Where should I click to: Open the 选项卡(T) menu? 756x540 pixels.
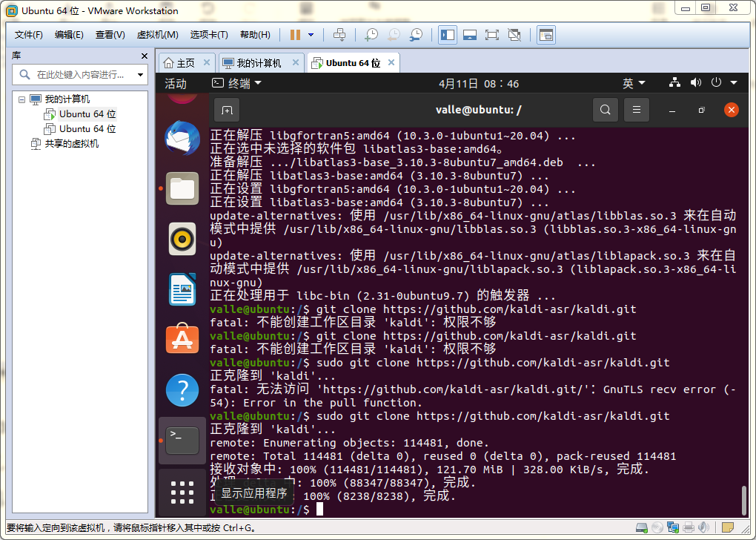point(209,35)
